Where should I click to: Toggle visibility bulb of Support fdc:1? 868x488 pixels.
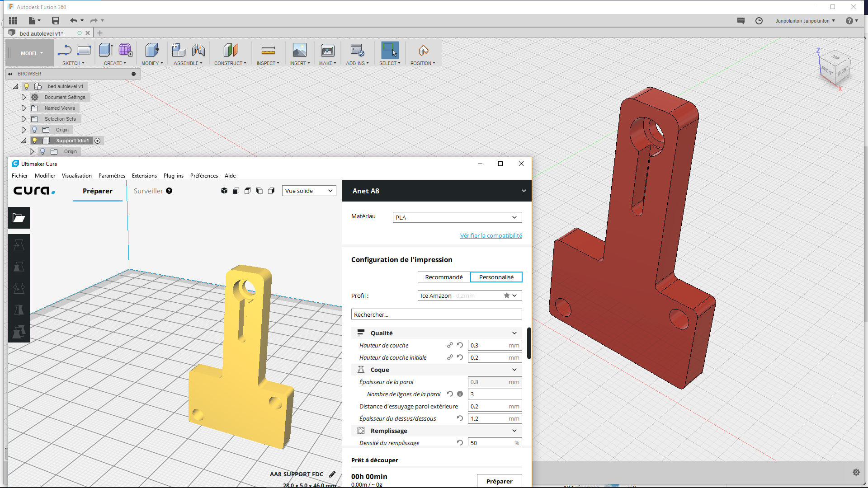[35, 141]
